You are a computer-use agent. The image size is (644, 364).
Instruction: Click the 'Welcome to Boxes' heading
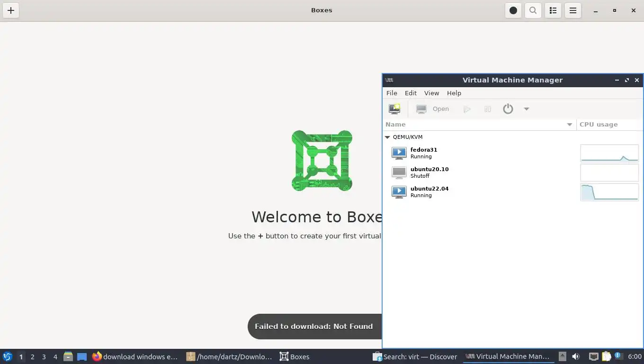pos(317,217)
